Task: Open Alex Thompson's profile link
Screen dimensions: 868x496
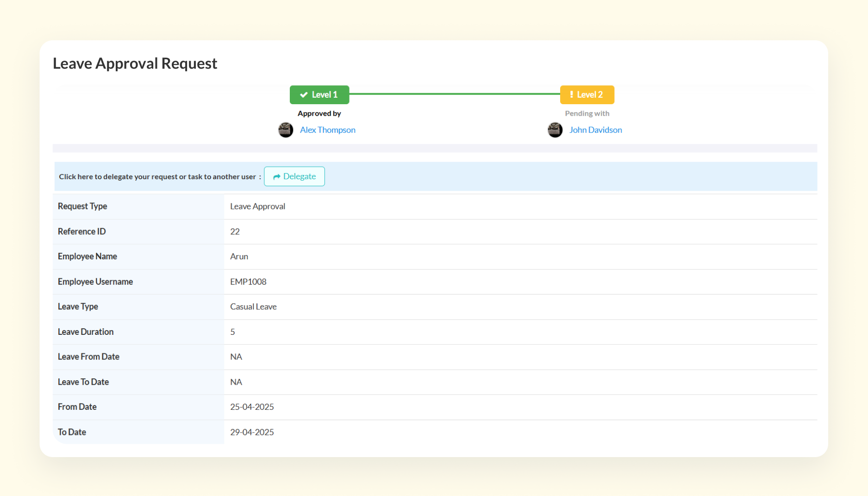Action: pyautogui.click(x=327, y=130)
